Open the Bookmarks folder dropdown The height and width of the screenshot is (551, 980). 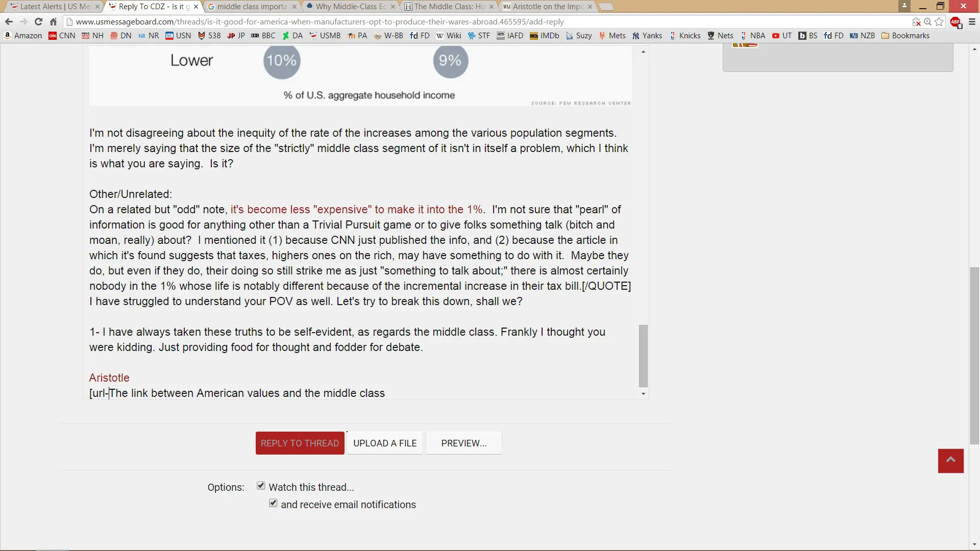[x=905, y=36]
